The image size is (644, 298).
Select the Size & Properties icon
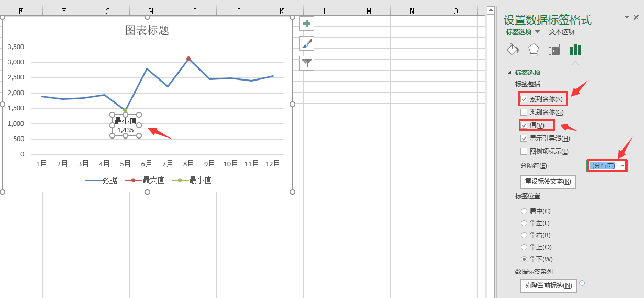tap(554, 50)
